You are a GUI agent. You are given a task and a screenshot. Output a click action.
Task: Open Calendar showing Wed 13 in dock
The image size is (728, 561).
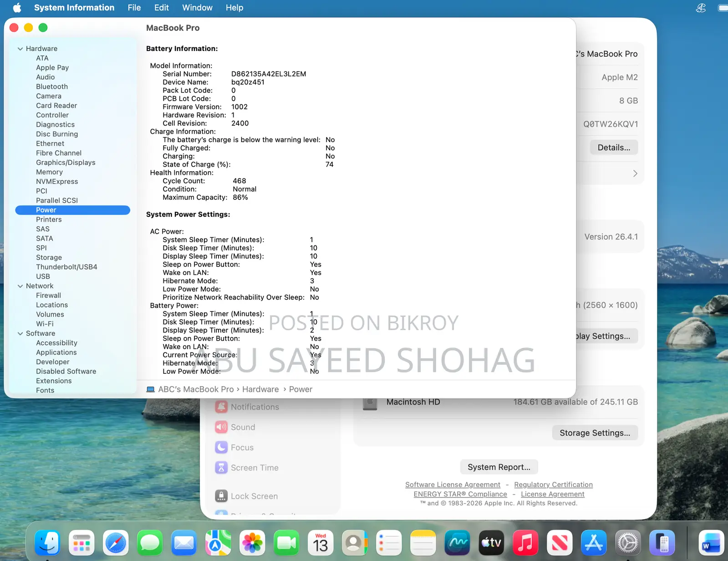[x=321, y=543]
